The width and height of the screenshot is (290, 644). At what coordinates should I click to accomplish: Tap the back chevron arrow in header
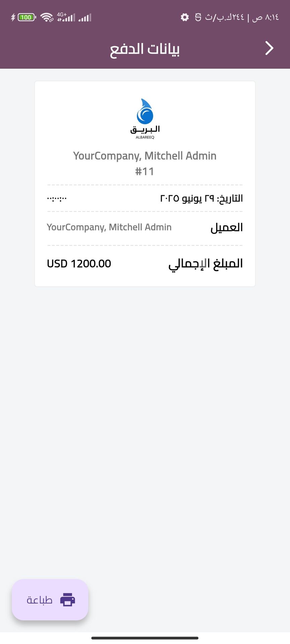pos(269,48)
